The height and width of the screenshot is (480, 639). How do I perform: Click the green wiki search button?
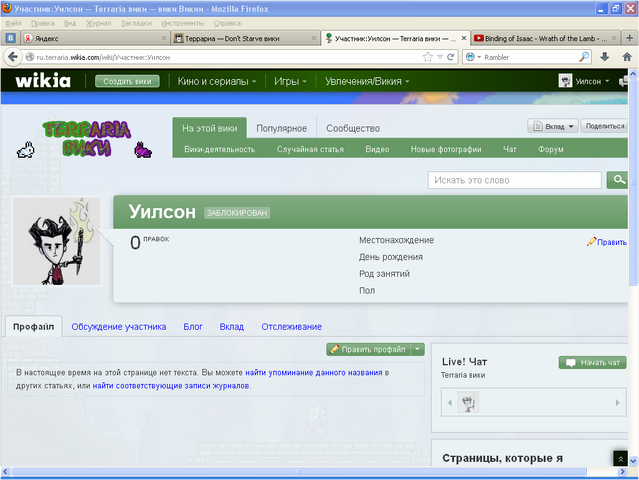pyautogui.click(x=617, y=180)
